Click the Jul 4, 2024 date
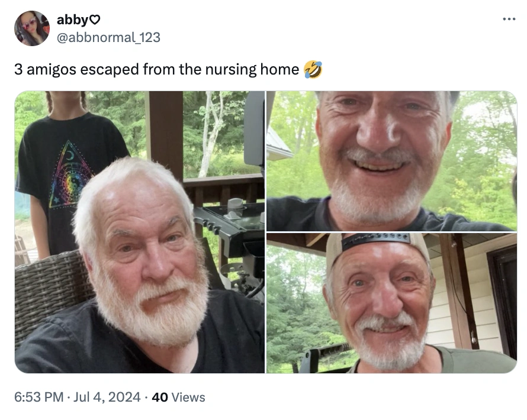The image size is (527, 420). [x=107, y=397]
